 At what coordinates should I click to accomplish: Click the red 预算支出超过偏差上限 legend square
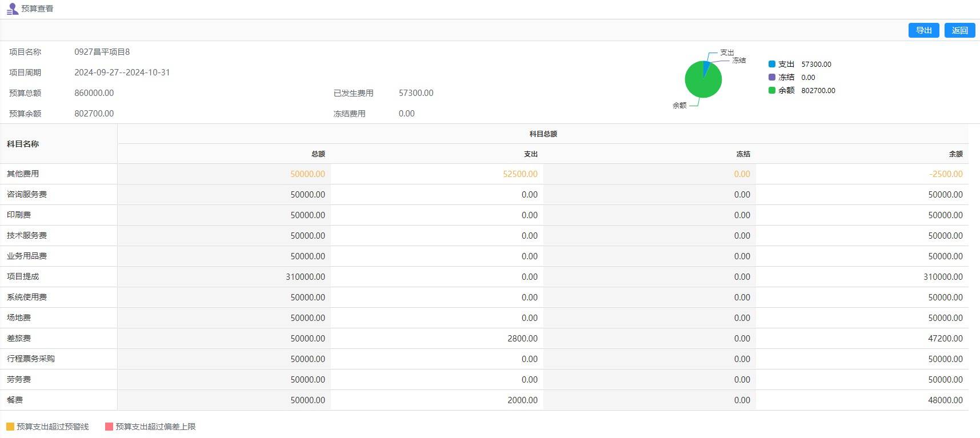[x=109, y=427]
